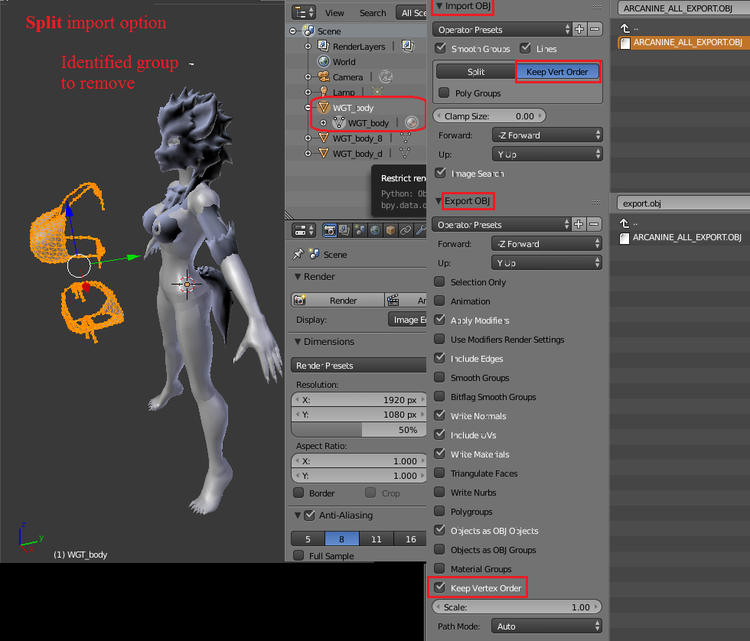Enable the Anti-Aliasing checkbox

coord(310,515)
